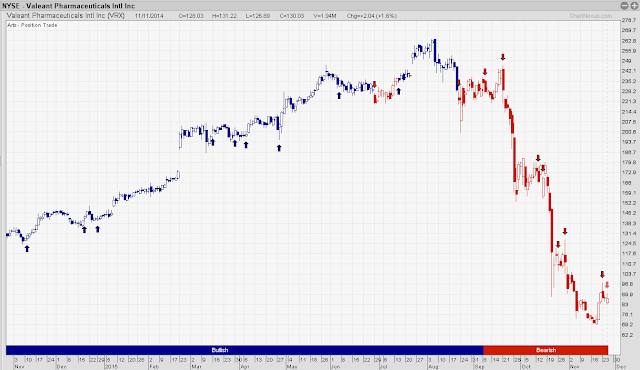Click the volume V=1.94M value
The width and height of the screenshot is (640, 370).
[324, 16]
